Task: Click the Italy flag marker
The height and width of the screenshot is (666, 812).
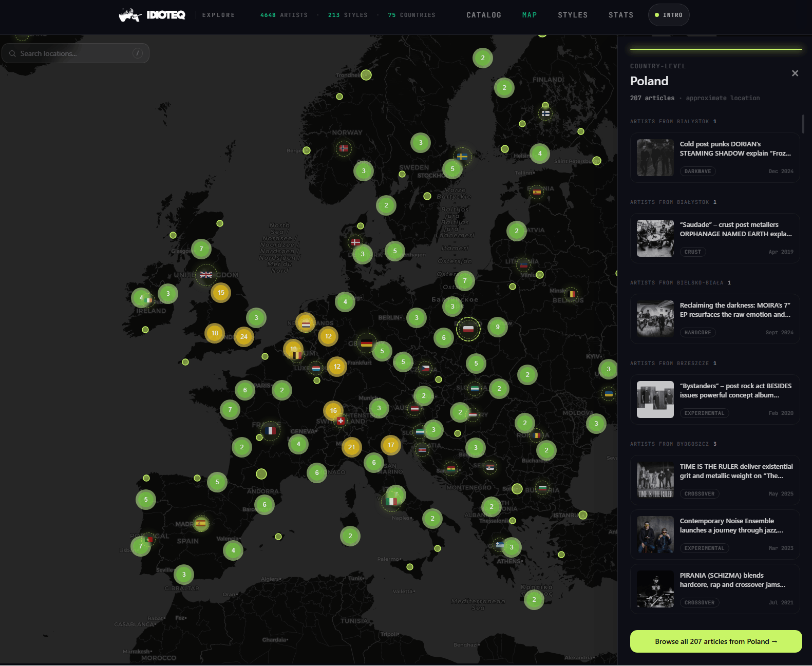Action: tap(391, 502)
